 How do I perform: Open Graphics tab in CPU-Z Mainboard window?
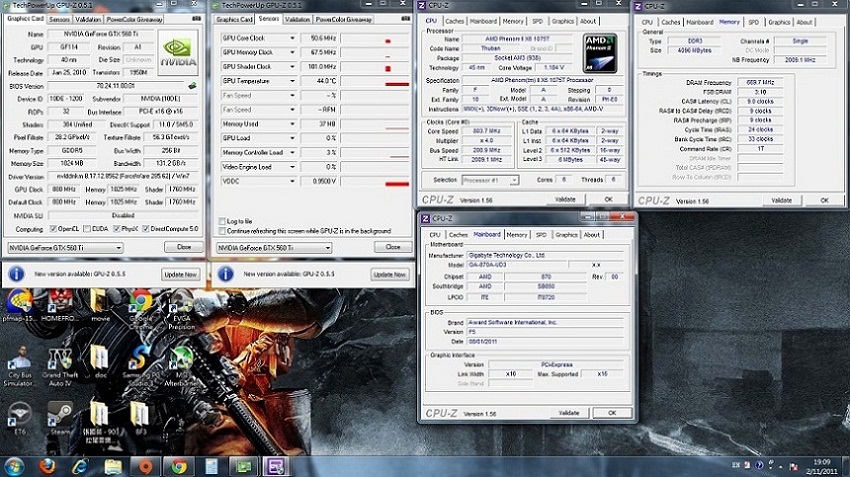(x=566, y=235)
